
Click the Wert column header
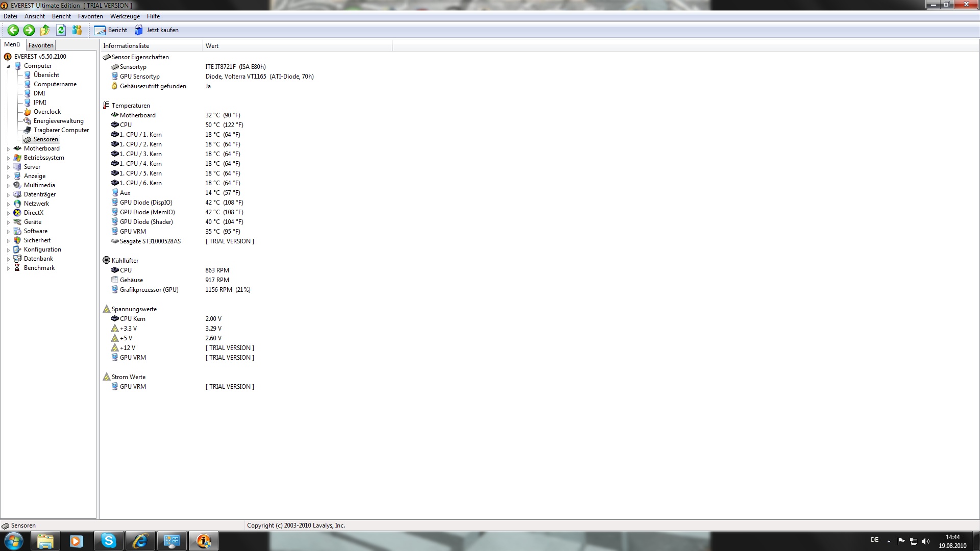click(212, 46)
